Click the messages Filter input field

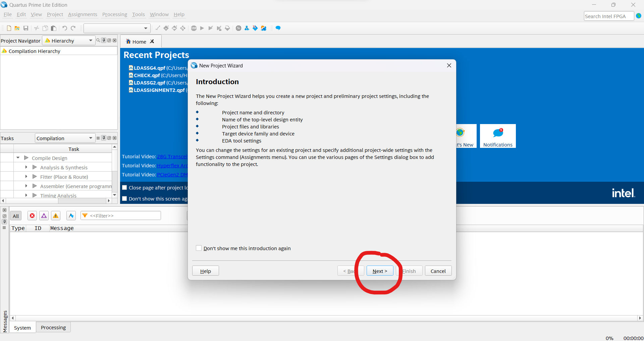(121, 216)
